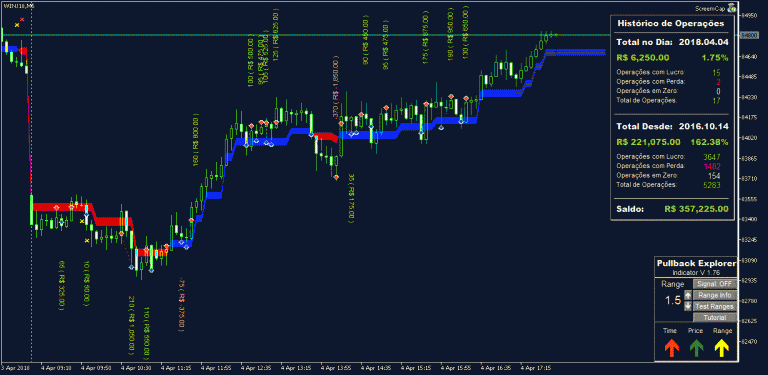
Task: Open the Range Info panel
Action: (x=715, y=295)
